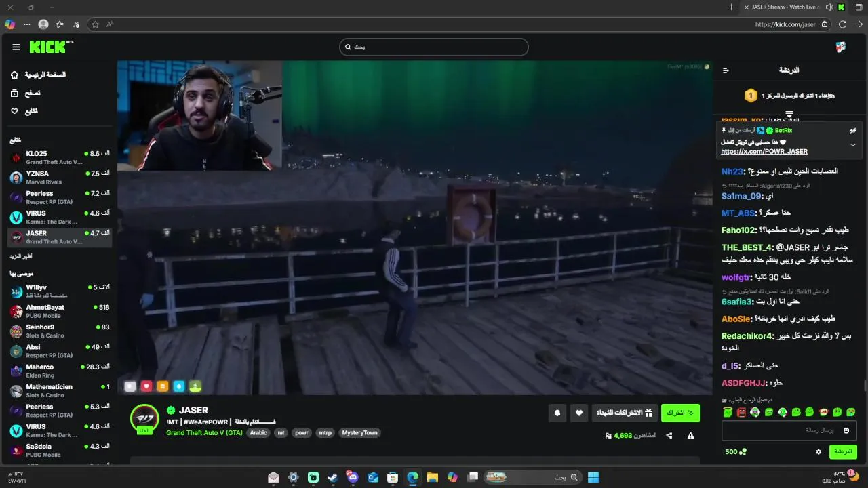Click the orange icon below the video
The height and width of the screenshot is (488, 868).
click(163, 386)
